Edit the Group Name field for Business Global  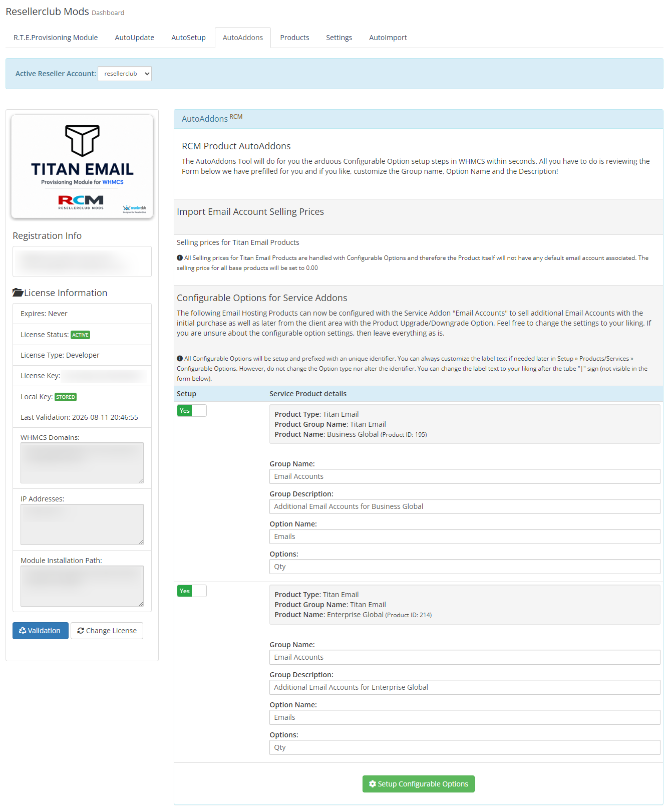pos(465,476)
